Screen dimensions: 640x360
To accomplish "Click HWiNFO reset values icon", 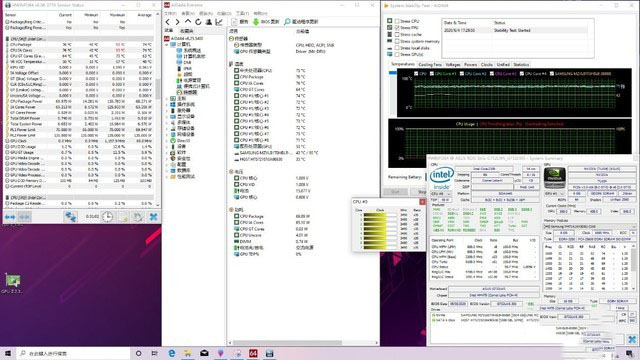I will (138, 217).
